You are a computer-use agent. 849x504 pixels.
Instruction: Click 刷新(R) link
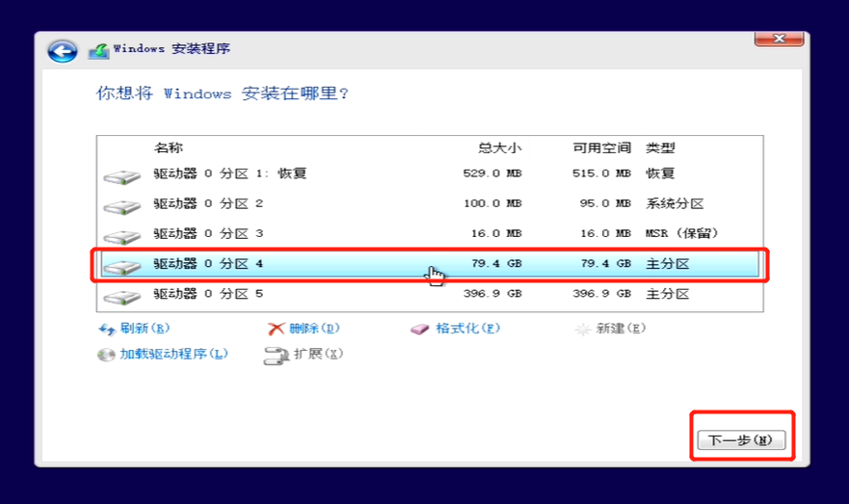tap(146, 328)
